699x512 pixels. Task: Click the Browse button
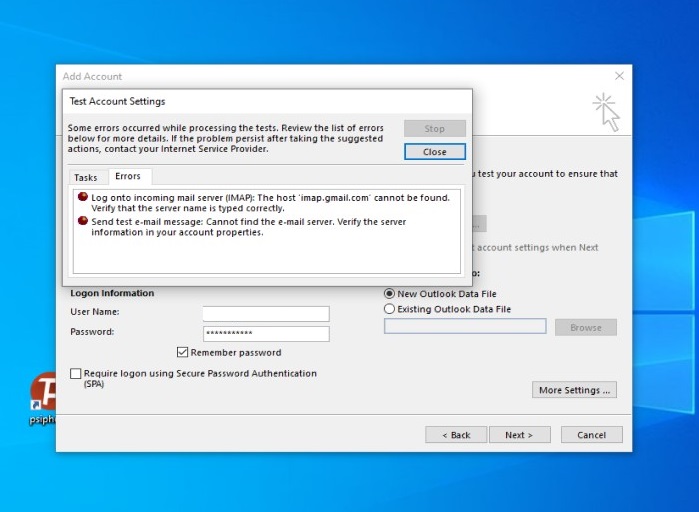click(586, 328)
